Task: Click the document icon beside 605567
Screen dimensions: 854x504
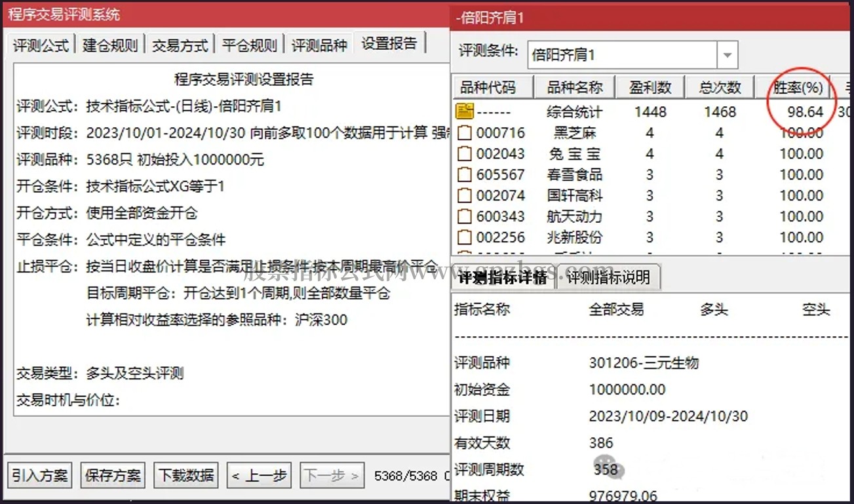Action: tap(465, 175)
